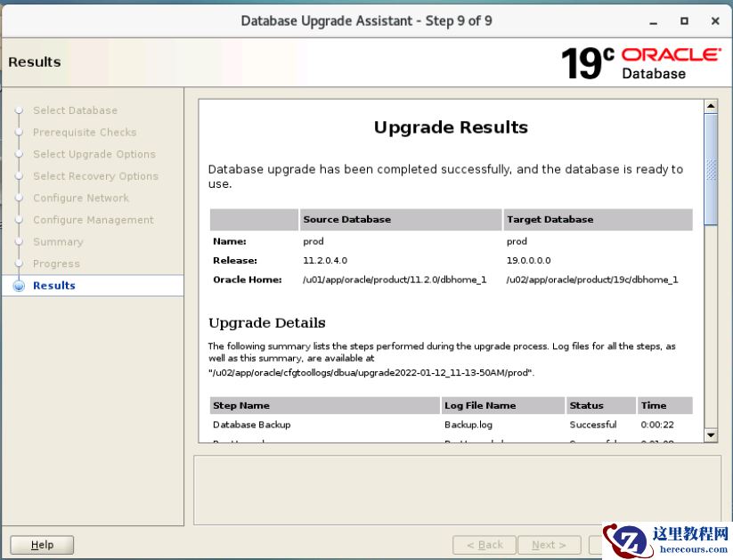Open the Select Upgrade Options step

94,154
